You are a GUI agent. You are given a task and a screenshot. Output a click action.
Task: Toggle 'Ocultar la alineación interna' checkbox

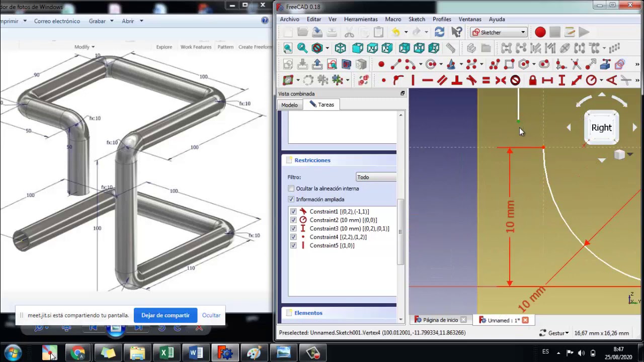pyautogui.click(x=291, y=189)
